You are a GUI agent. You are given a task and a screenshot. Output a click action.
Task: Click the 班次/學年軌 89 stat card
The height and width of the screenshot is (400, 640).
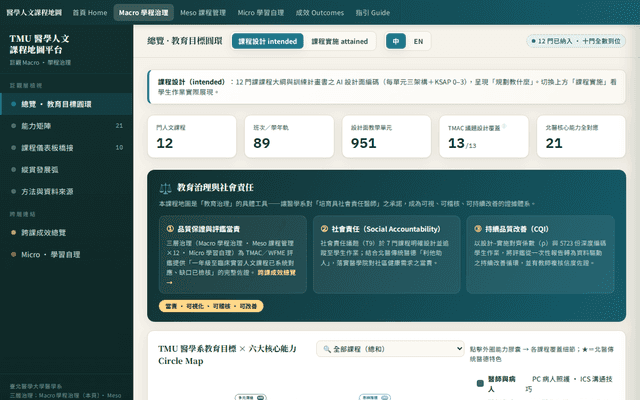click(x=289, y=136)
